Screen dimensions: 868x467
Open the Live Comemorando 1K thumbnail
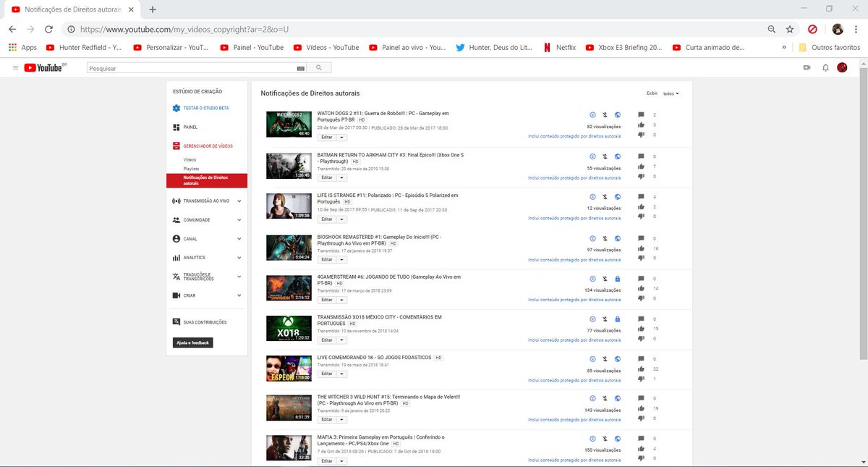[289, 369]
